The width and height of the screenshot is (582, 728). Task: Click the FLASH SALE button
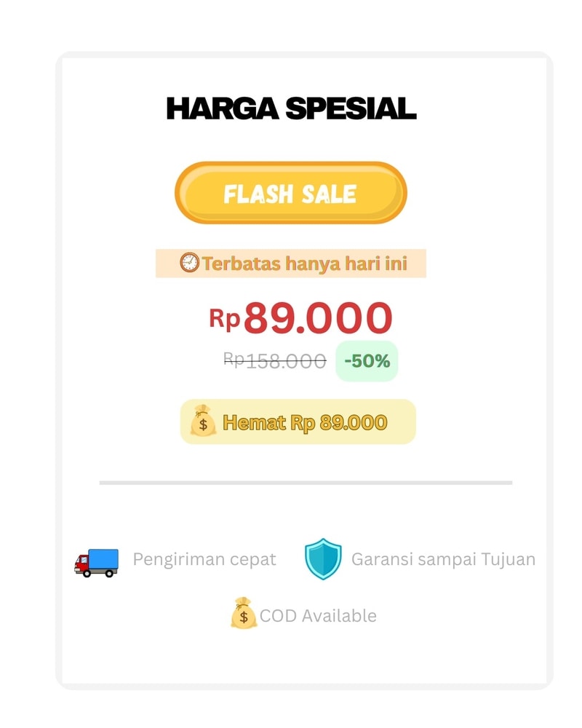tap(290, 193)
